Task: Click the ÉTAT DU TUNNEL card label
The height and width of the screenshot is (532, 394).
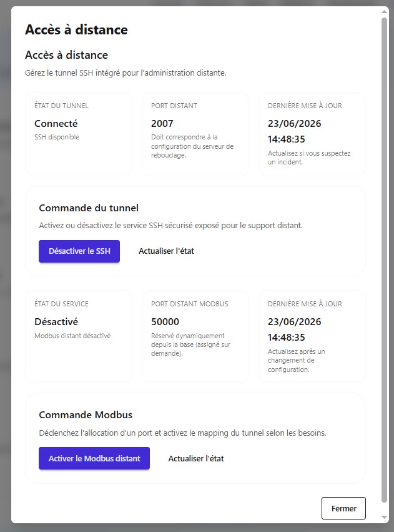Action: click(x=61, y=106)
